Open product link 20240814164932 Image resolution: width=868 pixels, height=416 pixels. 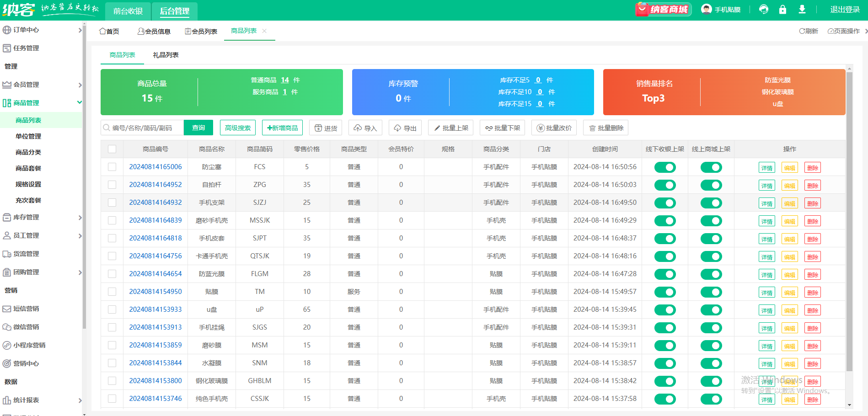155,203
